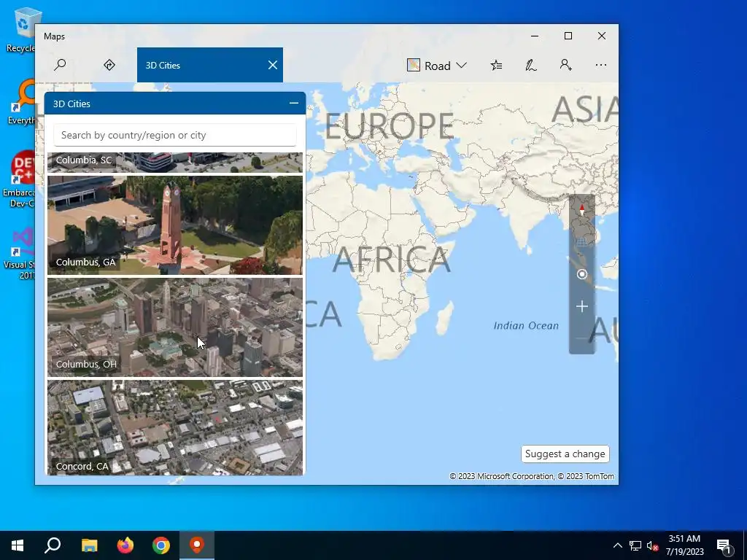Show hidden system tray icons
The width and height of the screenshot is (747, 560).
tap(617, 545)
